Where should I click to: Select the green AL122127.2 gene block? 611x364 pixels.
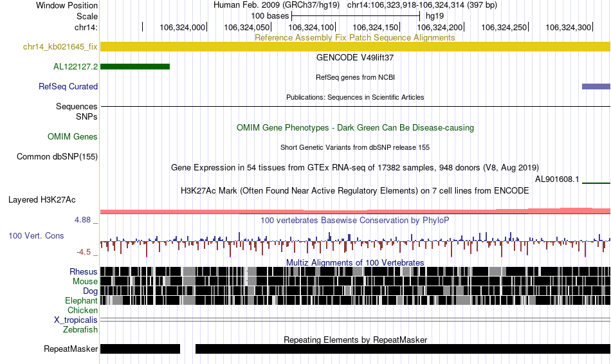[x=135, y=67]
